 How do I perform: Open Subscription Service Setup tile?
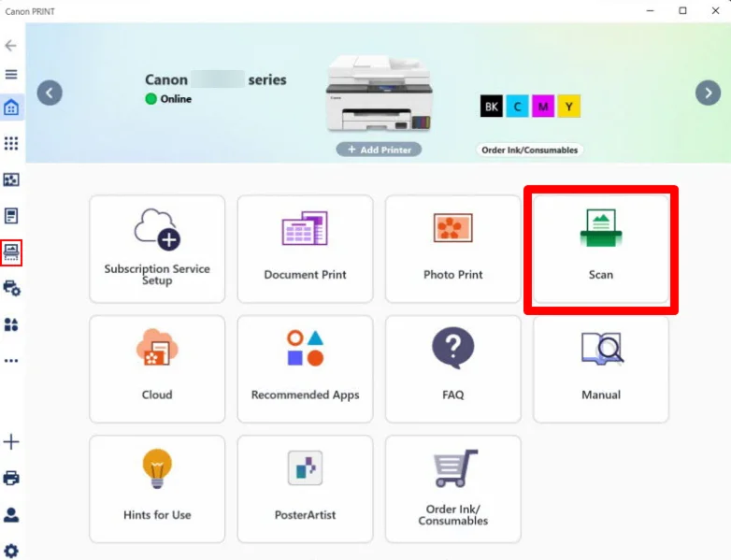tap(157, 249)
